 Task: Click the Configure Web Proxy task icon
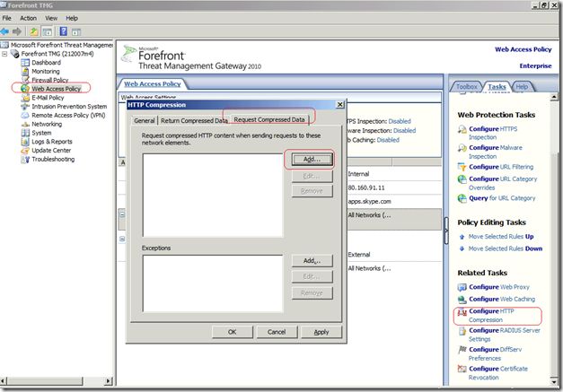[462, 287]
